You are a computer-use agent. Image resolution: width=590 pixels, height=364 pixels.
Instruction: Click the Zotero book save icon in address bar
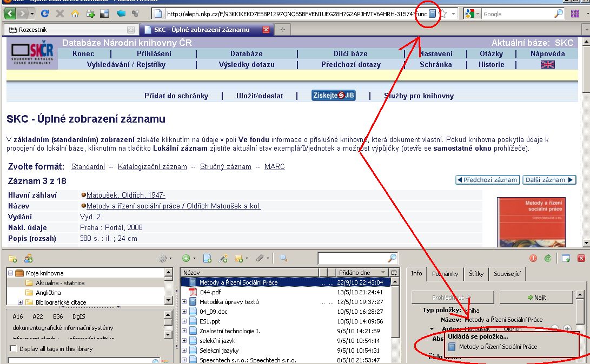pyautogui.click(x=432, y=14)
